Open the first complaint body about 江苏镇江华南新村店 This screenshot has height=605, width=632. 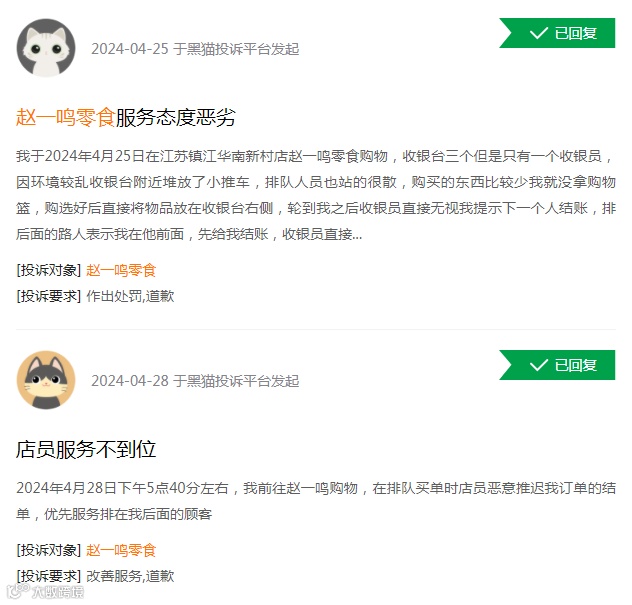(x=316, y=195)
